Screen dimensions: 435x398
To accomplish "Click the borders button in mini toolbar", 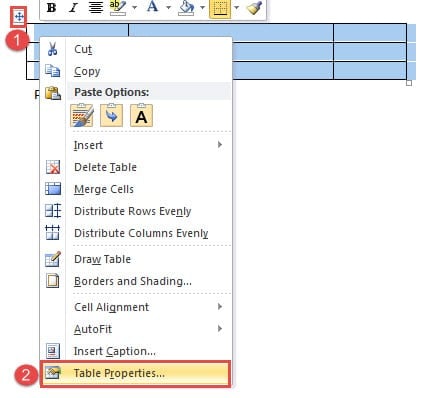I will click(x=220, y=8).
